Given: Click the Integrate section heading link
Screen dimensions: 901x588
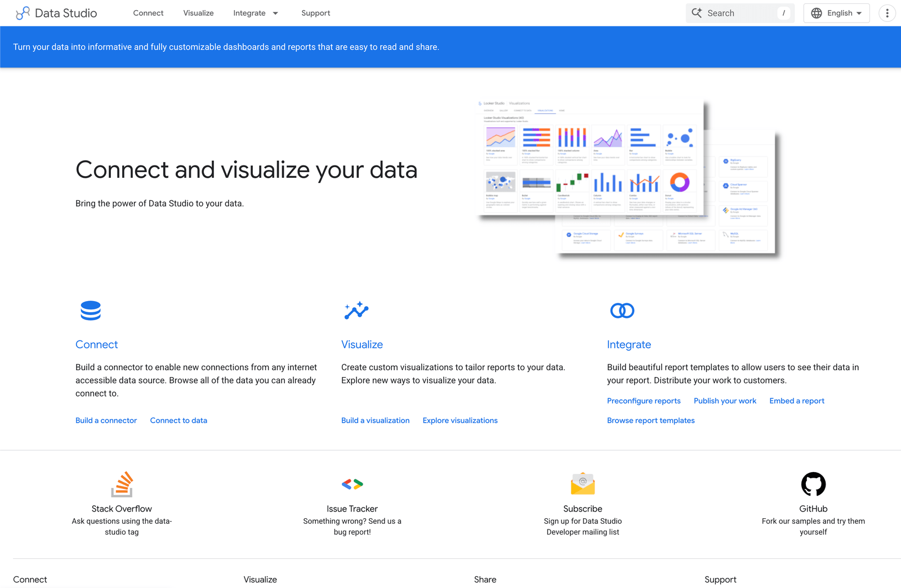Looking at the screenshot, I should click(x=629, y=344).
